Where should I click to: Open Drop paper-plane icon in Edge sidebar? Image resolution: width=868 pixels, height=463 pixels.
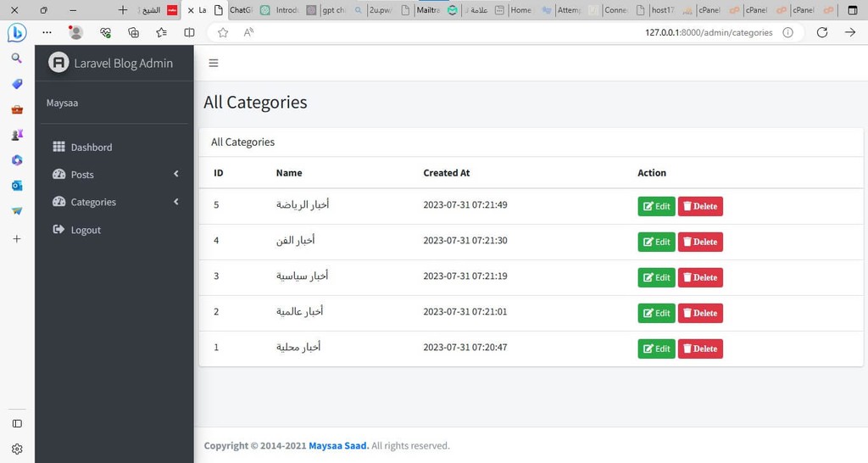[x=17, y=211]
